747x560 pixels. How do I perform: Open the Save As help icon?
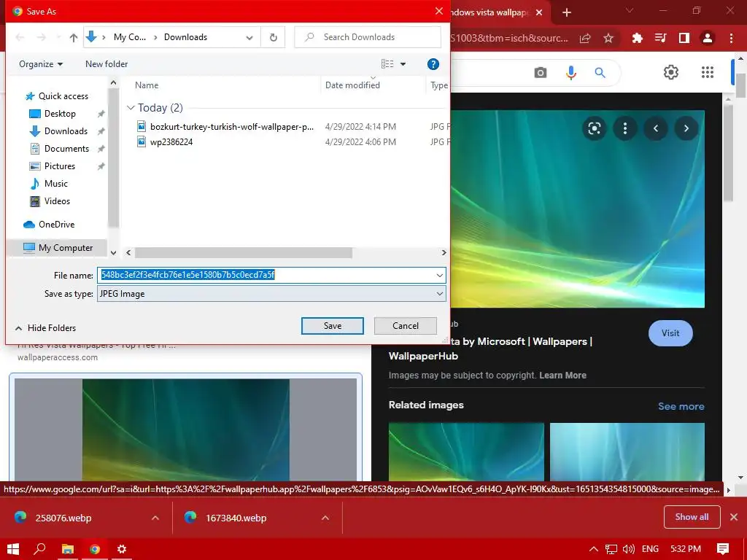(x=433, y=64)
